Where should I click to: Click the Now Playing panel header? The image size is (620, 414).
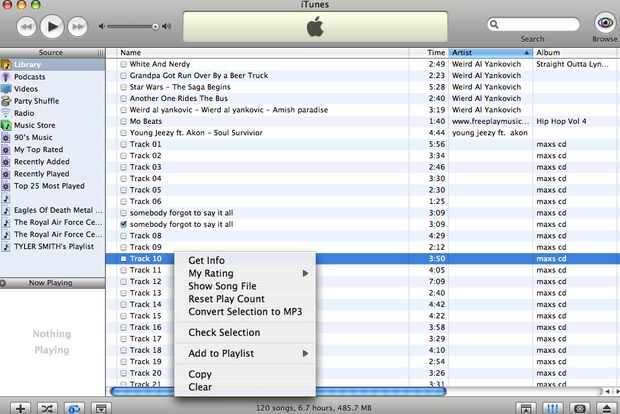click(52, 283)
